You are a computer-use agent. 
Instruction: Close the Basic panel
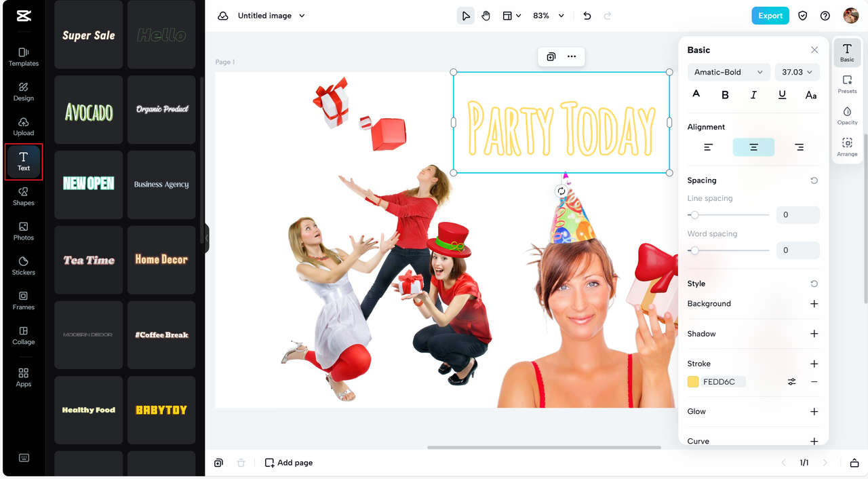(x=814, y=50)
